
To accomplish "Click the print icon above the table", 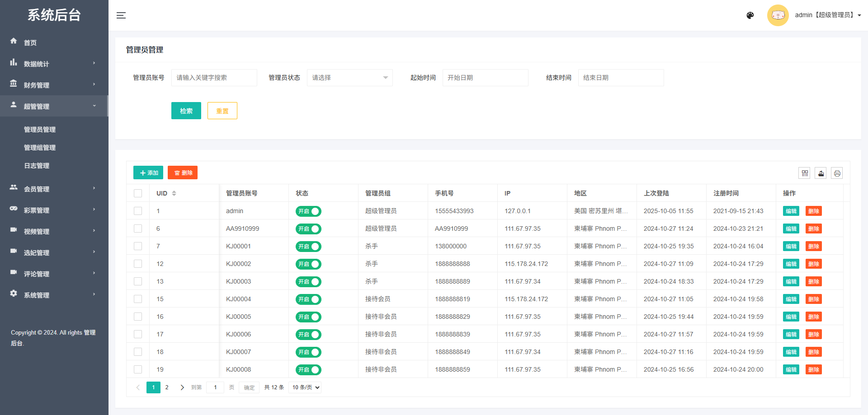I will click(x=837, y=173).
